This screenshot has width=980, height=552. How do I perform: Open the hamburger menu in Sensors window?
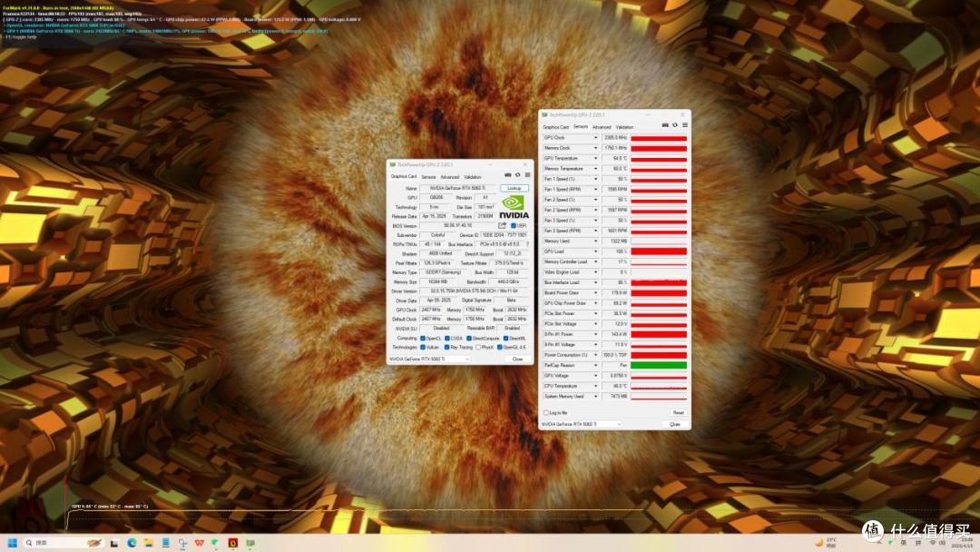click(685, 125)
